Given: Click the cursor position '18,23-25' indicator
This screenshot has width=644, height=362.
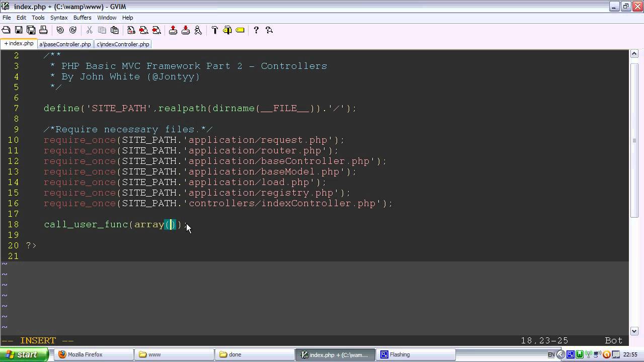Looking at the screenshot, I should (544, 340).
